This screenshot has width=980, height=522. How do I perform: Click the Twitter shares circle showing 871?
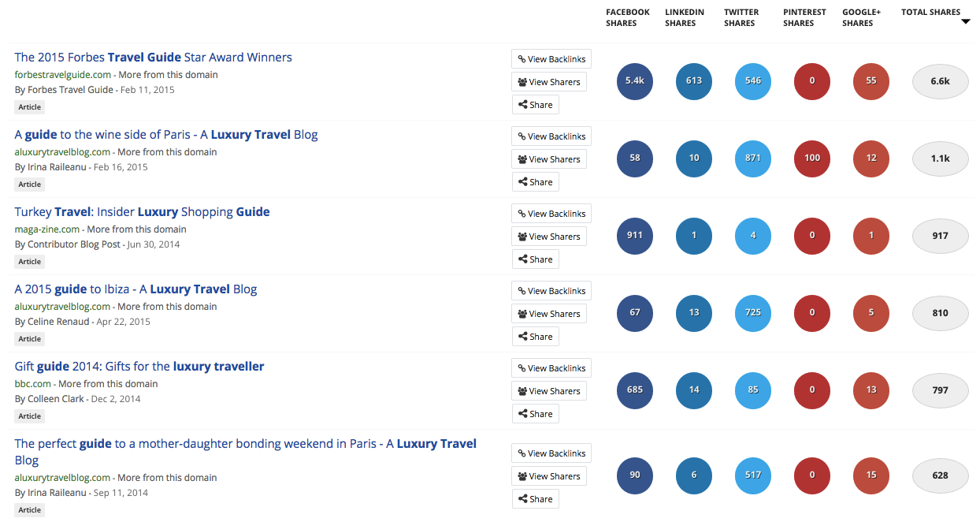tap(753, 158)
